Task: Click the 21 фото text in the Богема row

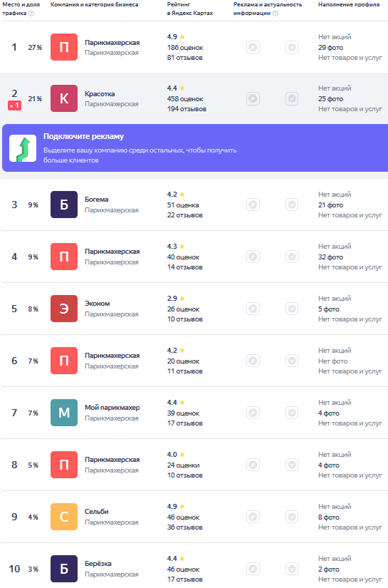Action: coord(331,205)
